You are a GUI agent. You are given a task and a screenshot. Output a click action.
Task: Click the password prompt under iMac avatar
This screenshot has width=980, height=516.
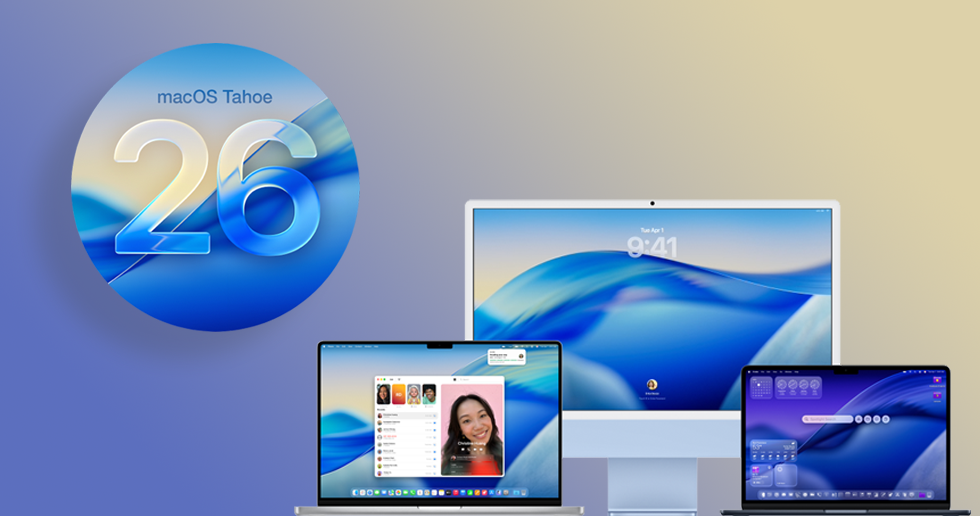(x=652, y=398)
